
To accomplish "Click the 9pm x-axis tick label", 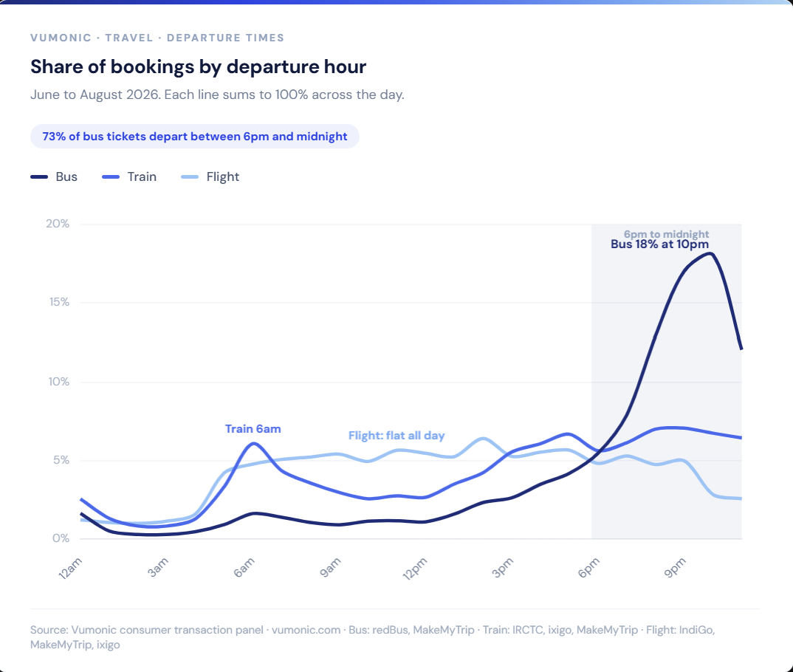I will 675,568.
